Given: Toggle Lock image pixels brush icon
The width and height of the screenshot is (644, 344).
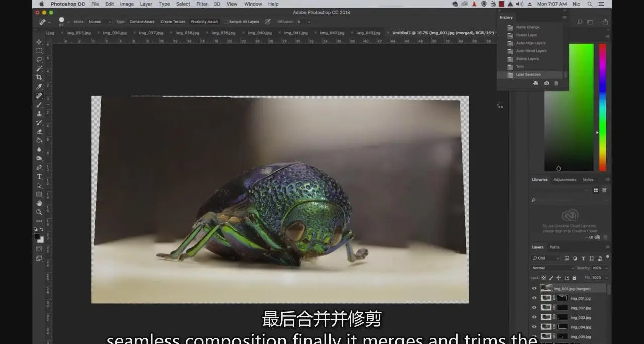Looking at the screenshot, I should pyautogui.click(x=551, y=278).
